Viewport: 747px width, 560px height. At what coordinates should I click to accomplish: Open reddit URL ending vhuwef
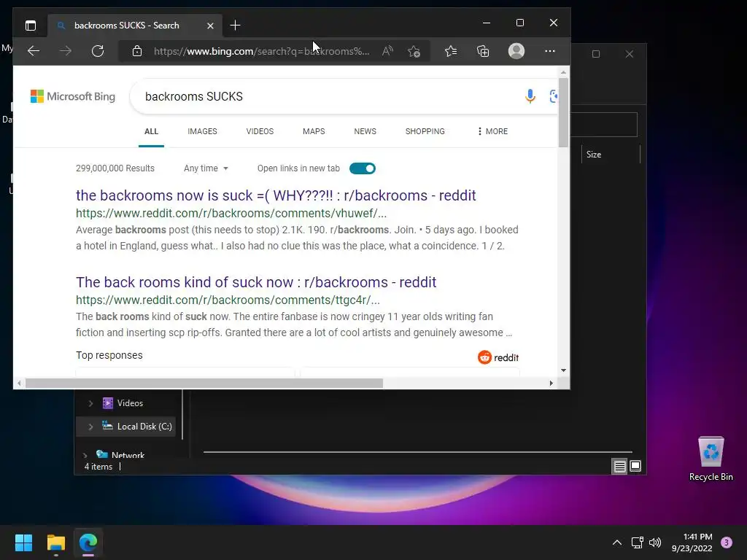click(231, 214)
